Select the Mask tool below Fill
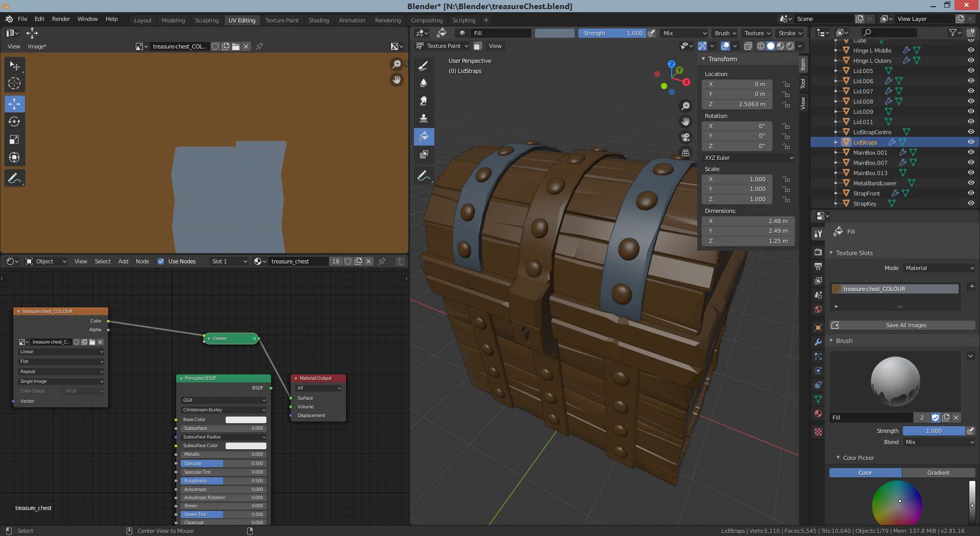This screenshot has height=536, width=980. (424, 155)
